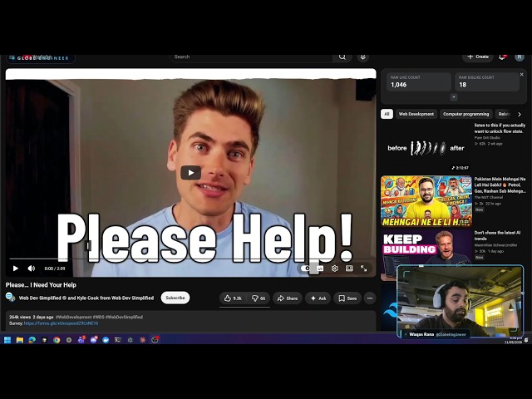Launch Microsoft Edge from the taskbar
Viewport: 532px width, 399px height.
point(32,340)
